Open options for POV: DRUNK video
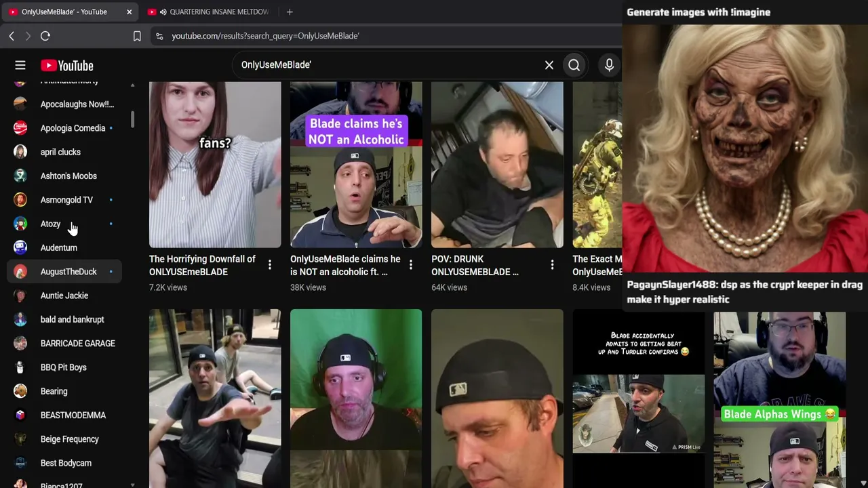Screen dimensions: 868x488 pyautogui.click(x=552, y=265)
